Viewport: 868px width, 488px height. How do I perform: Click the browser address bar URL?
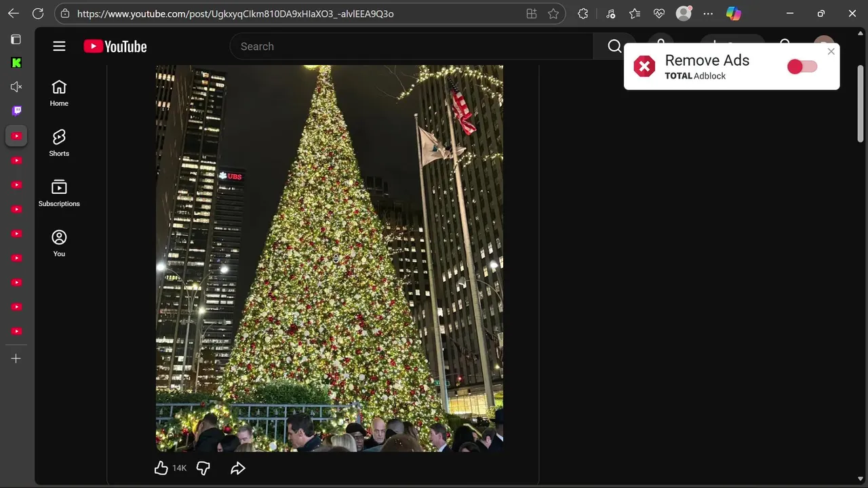[x=235, y=14]
